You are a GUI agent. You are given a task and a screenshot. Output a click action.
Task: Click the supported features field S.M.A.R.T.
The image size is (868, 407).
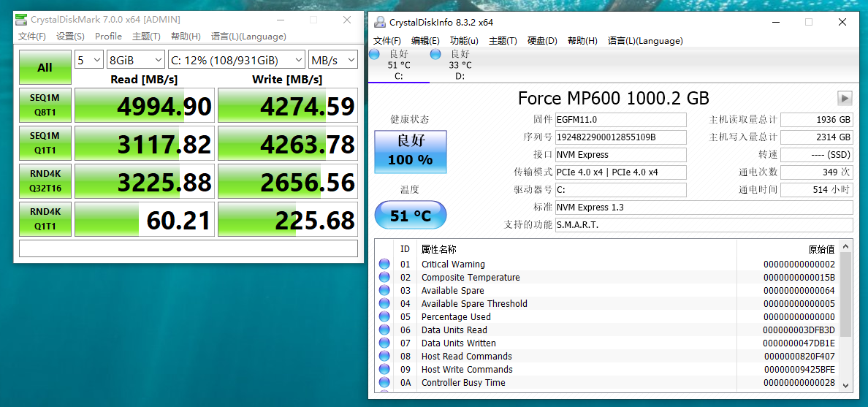coord(704,225)
